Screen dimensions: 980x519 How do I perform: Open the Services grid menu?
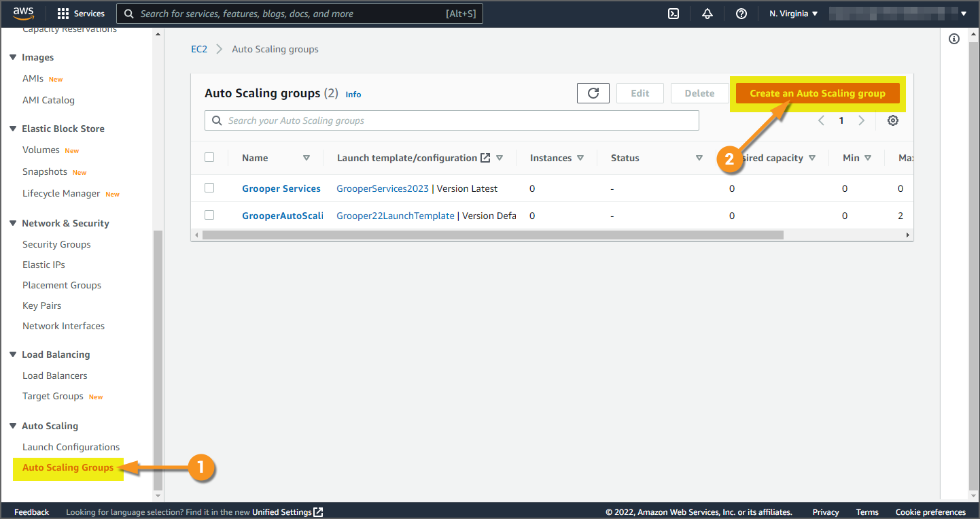tap(81, 14)
